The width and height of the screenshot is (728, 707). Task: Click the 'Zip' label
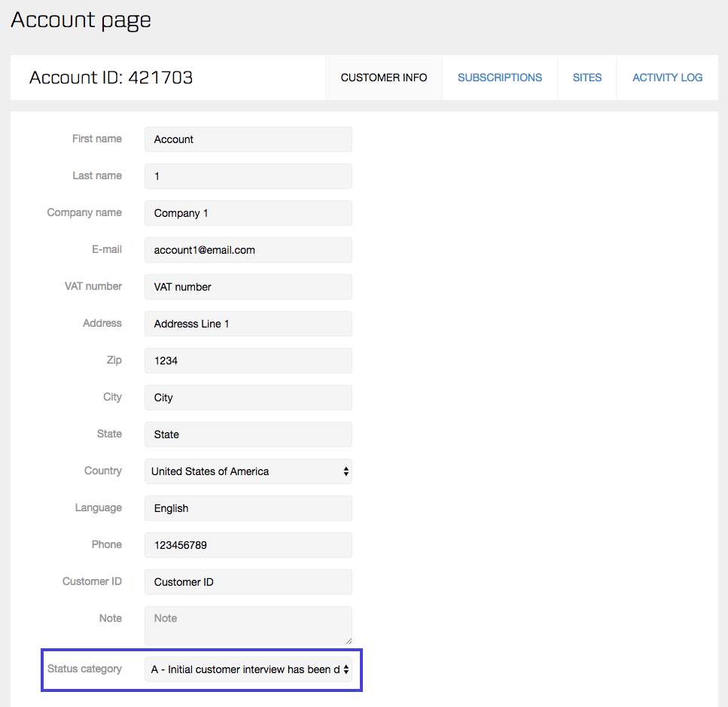[114, 360]
